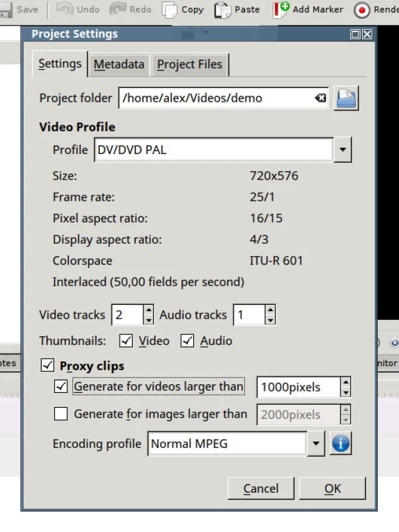The width and height of the screenshot is (399, 532).
Task: Increase audio tracks count
Action: click(270, 310)
